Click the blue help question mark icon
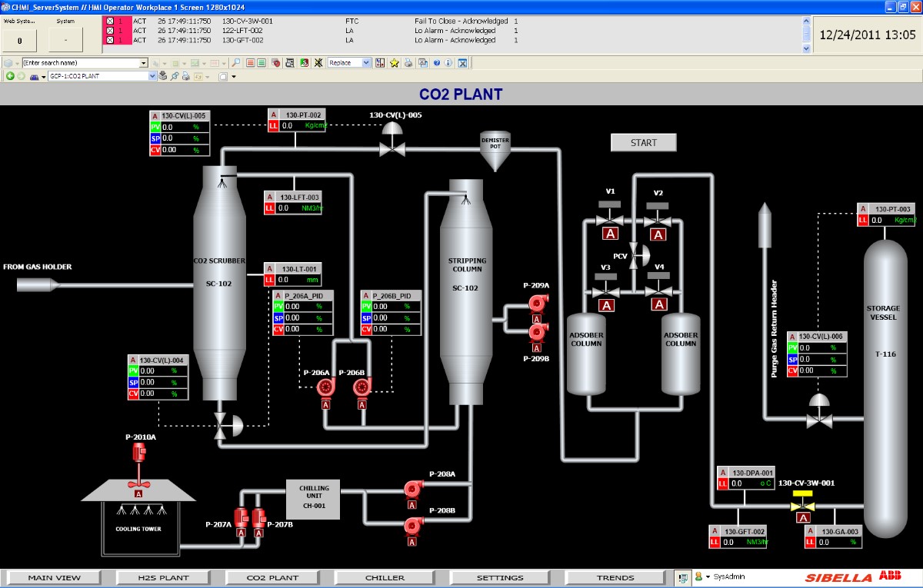Screen dimensions: 923x588 [436, 63]
